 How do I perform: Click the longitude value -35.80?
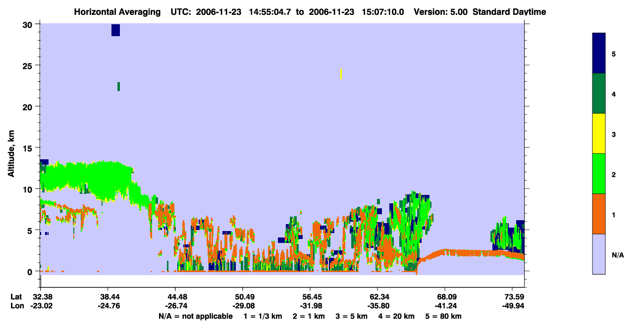[377, 306]
